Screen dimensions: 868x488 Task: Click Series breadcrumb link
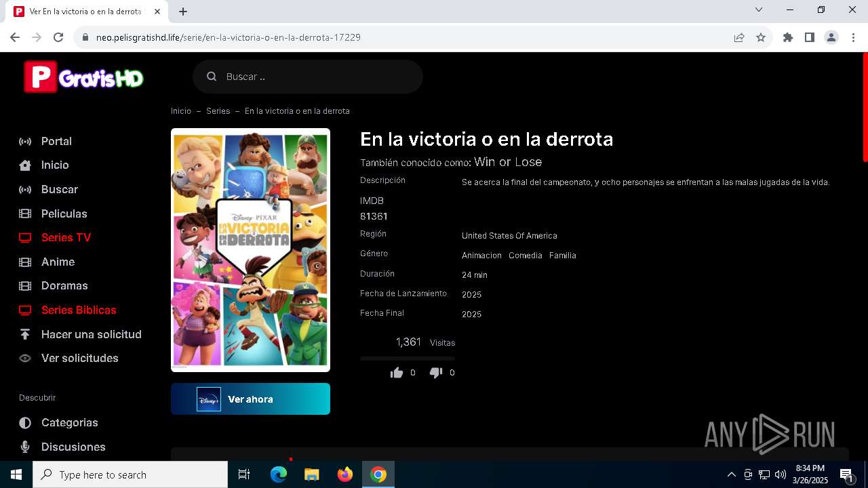coord(218,111)
